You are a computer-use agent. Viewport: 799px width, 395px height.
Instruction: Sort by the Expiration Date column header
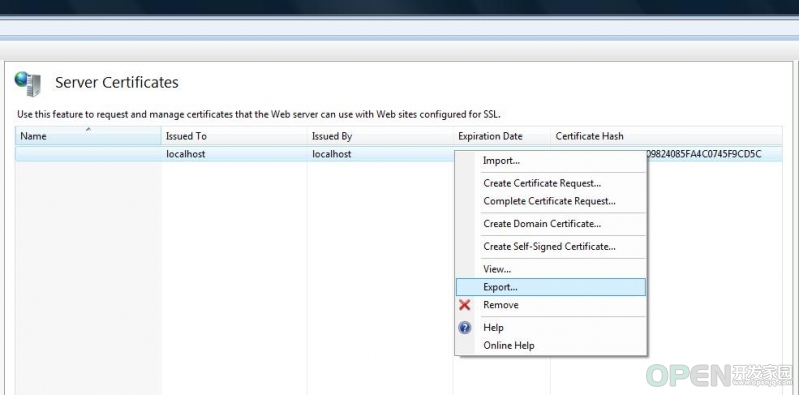tap(502, 136)
